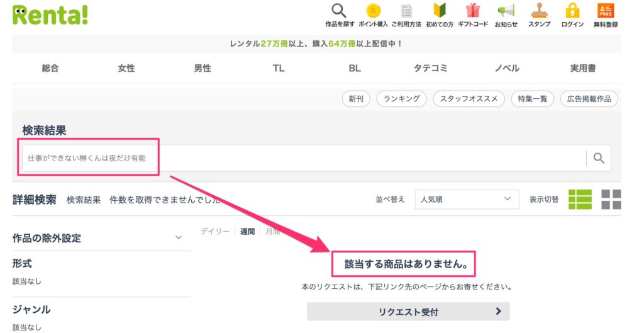Viewport: 644px width, 333px height.
Task: Click the お知らせ megaphone icon
Action: (x=506, y=11)
